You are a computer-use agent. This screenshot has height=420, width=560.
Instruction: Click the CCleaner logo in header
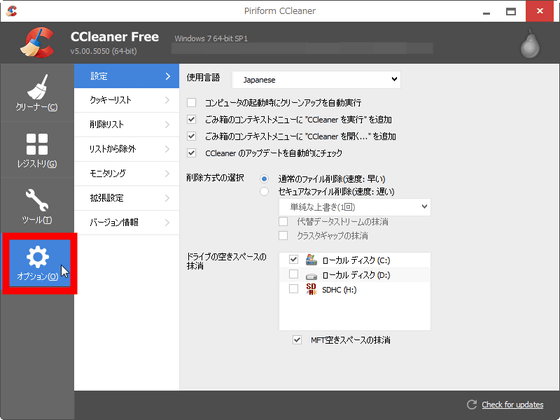pyautogui.click(x=37, y=43)
